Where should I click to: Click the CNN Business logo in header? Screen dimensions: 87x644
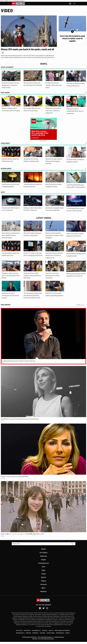[x=18, y=4]
